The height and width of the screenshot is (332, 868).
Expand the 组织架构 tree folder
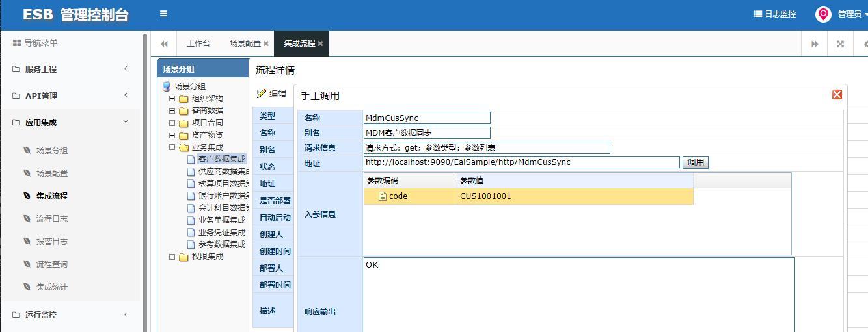point(172,99)
